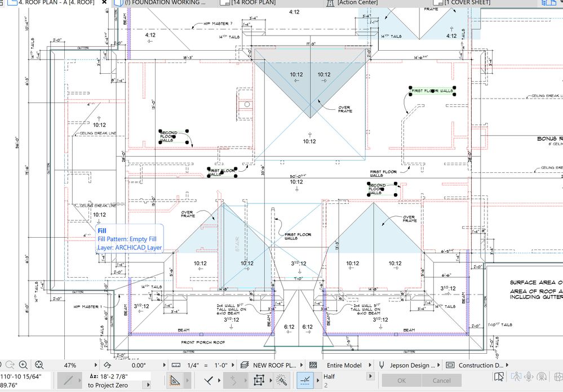
Task: Toggle the snap guides and points button
Action: (305, 381)
